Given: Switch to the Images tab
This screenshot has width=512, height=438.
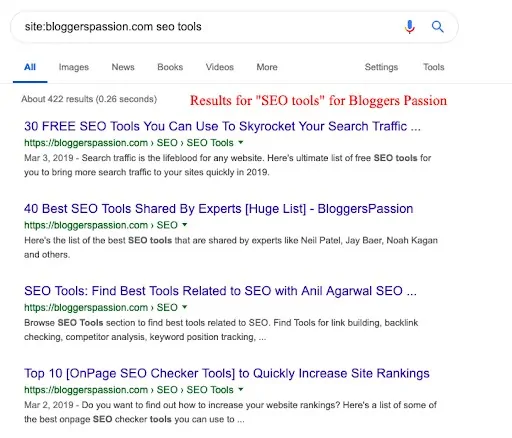Looking at the screenshot, I should (74, 67).
